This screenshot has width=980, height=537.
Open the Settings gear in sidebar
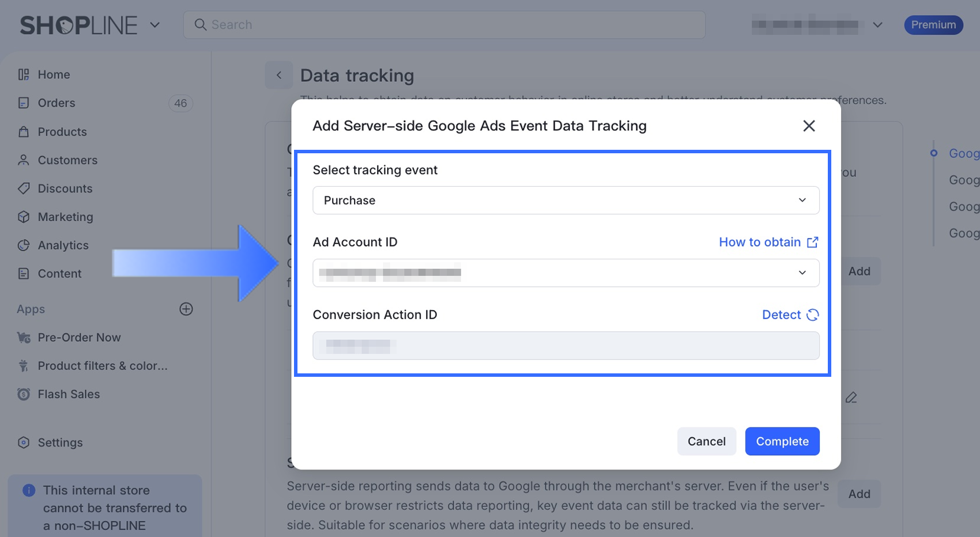pos(24,443)
